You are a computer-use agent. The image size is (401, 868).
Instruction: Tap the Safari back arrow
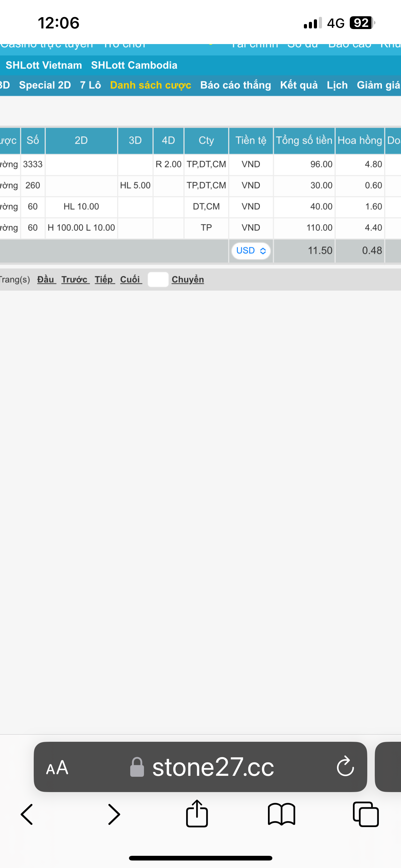pos(27,814)
